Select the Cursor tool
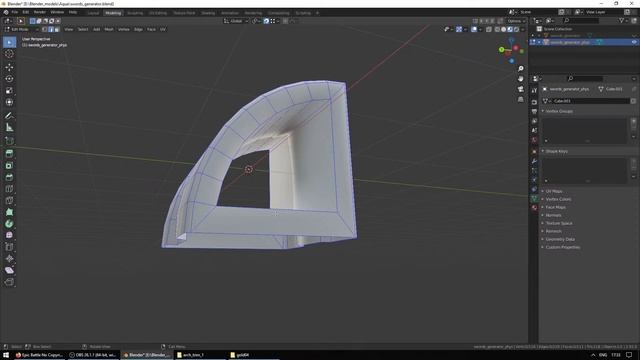 coord(9,54)
